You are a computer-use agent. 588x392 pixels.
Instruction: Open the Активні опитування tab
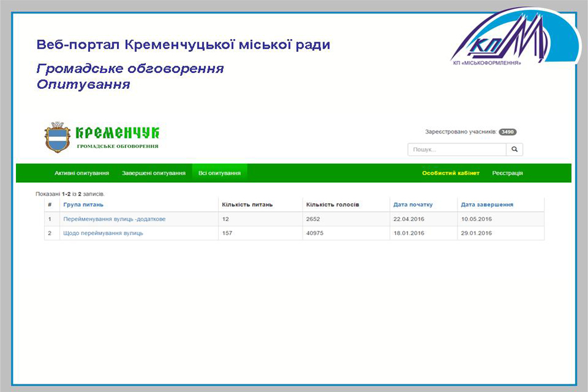pos(82,173)
